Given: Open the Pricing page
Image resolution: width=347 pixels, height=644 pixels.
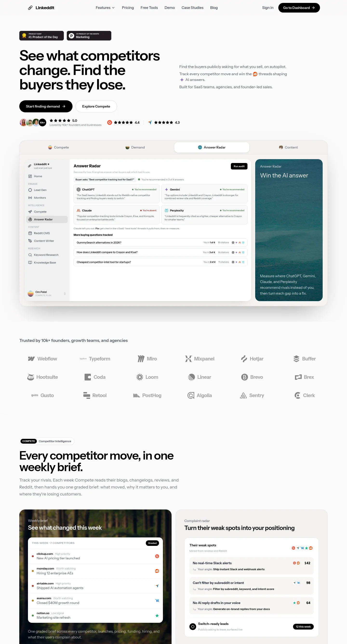Looking at the screenshot, I should pyautogui.click(x=128, y=8).
